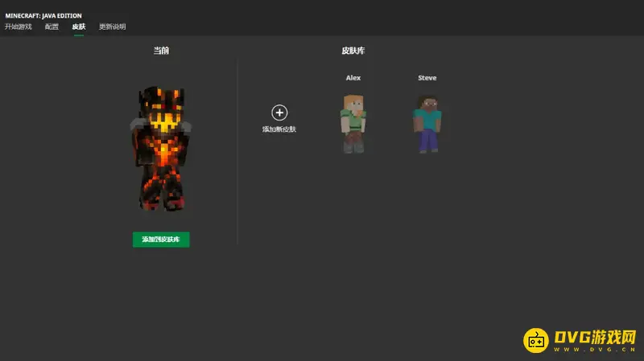Switch to the 配置 tab
This screenshot has height=361, width=644.
point(52,27)
